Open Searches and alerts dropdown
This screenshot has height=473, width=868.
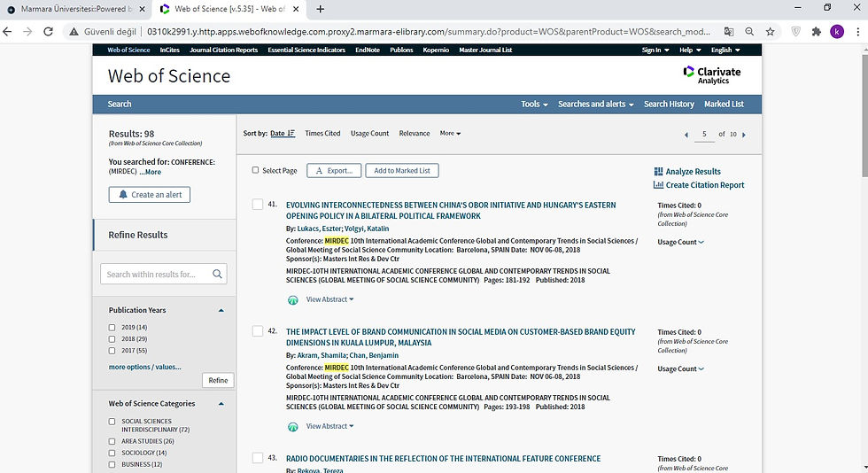point(595,105)
